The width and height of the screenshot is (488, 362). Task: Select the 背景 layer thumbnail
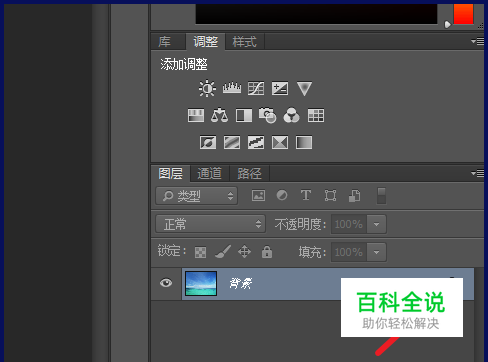point(201,283)
